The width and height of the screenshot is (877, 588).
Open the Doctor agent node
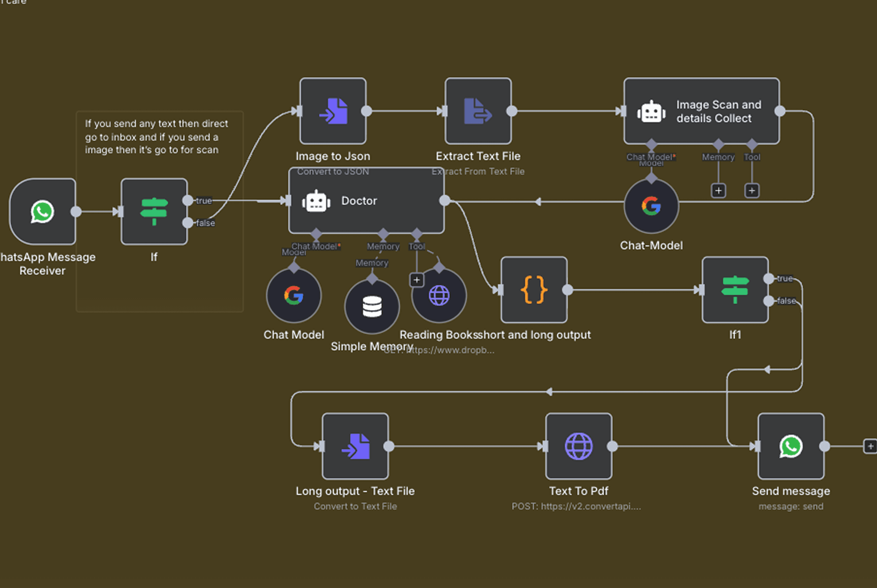(x=366, y=201)
